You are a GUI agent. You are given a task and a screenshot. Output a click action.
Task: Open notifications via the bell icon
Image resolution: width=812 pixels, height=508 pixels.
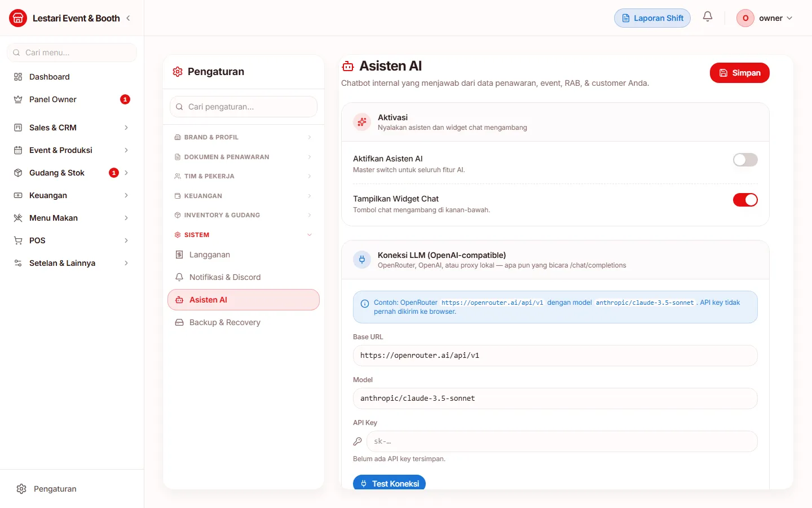tap(708, 17)
